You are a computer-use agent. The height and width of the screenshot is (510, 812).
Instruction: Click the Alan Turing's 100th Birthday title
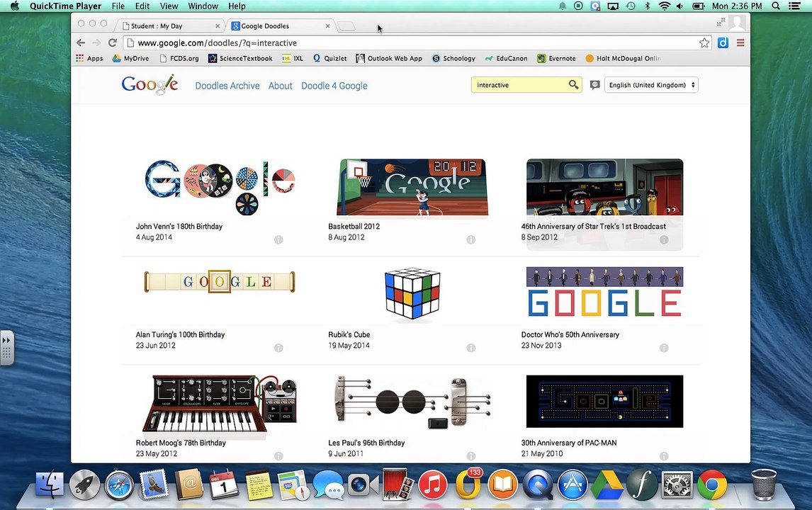point(180,335)
